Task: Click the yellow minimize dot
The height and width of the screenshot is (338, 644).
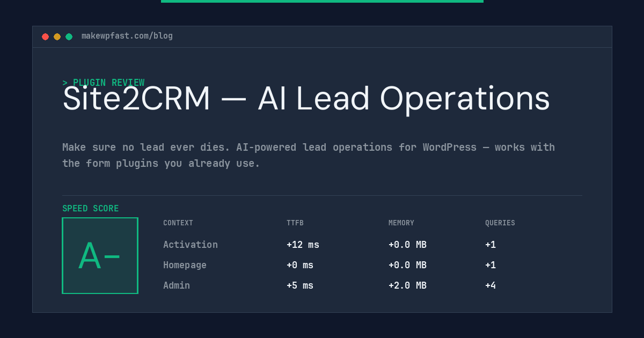Action: pyautogui.click(x=57, y=36)
